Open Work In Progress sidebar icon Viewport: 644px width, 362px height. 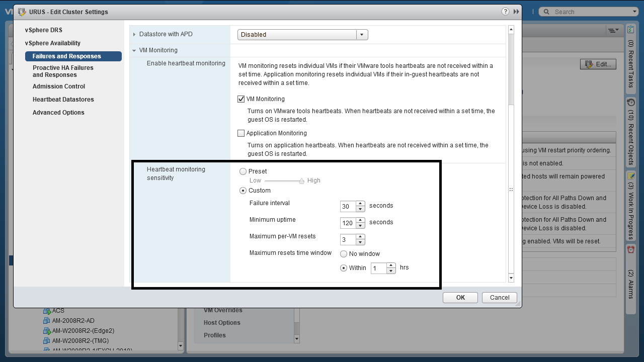(630, 176)
